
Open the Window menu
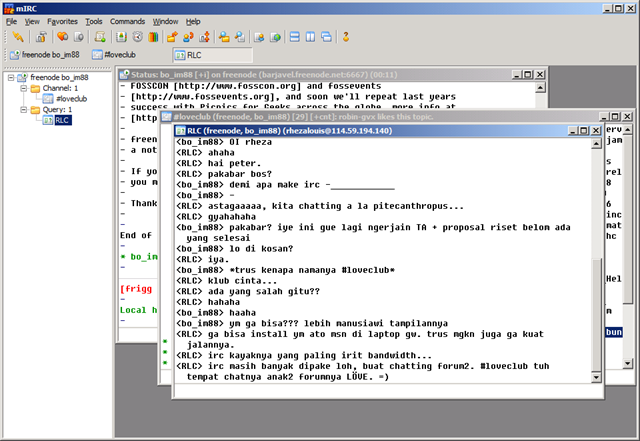[x=165, y=22]
